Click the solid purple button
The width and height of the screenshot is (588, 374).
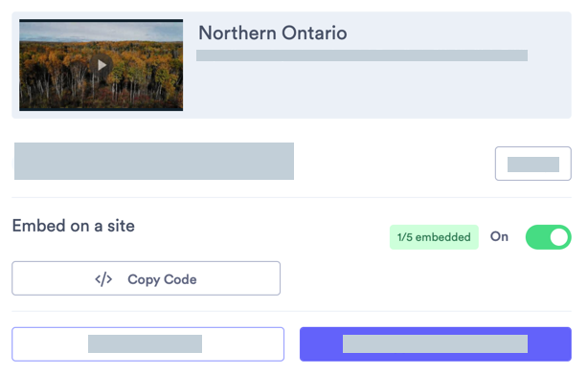(x=436, y=344)
